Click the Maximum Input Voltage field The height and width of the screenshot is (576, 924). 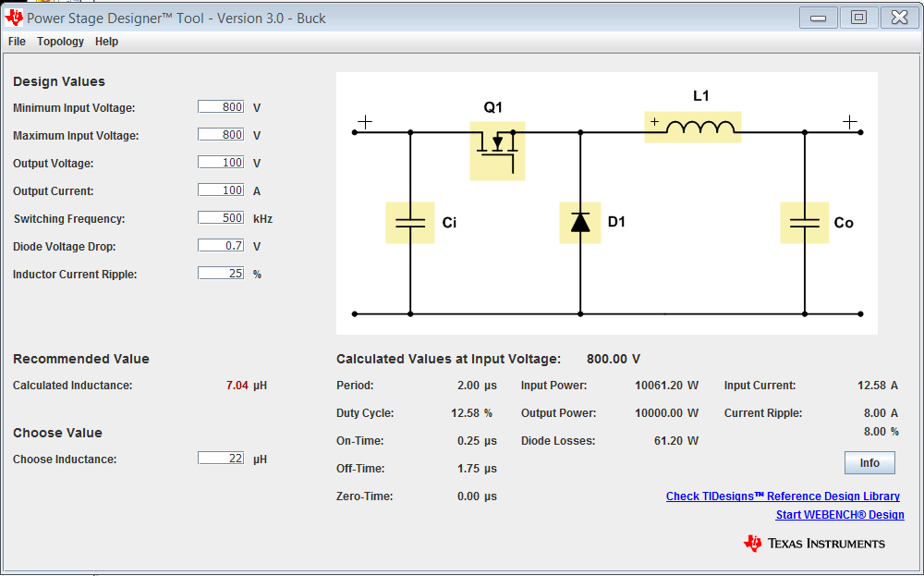[x=221, y=134]
